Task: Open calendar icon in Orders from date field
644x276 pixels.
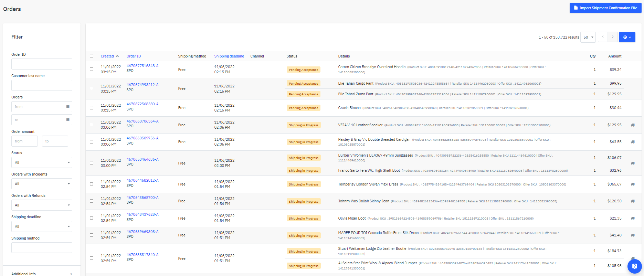Action: click(x=68, y=107)
